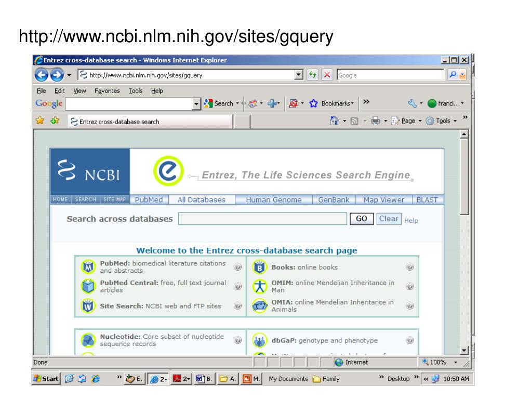Click the NCBI logo
This screenshot has width=532, height=399.
click(89, 171)
